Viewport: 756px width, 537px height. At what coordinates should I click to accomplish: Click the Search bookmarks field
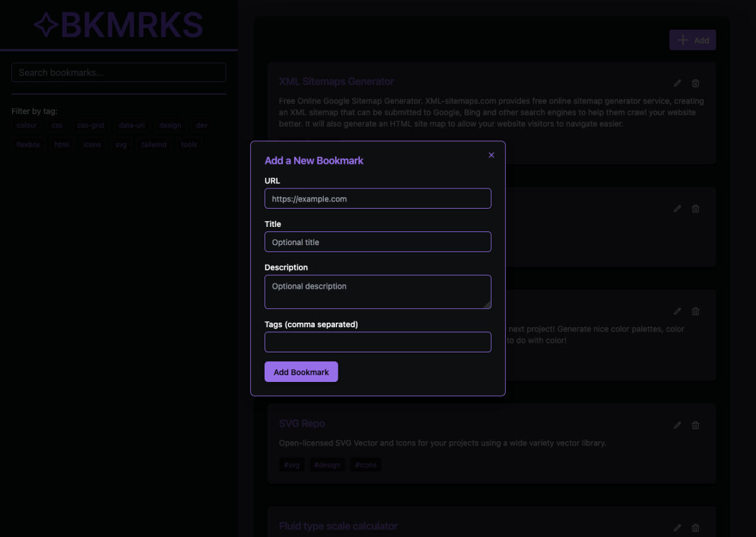118,72
